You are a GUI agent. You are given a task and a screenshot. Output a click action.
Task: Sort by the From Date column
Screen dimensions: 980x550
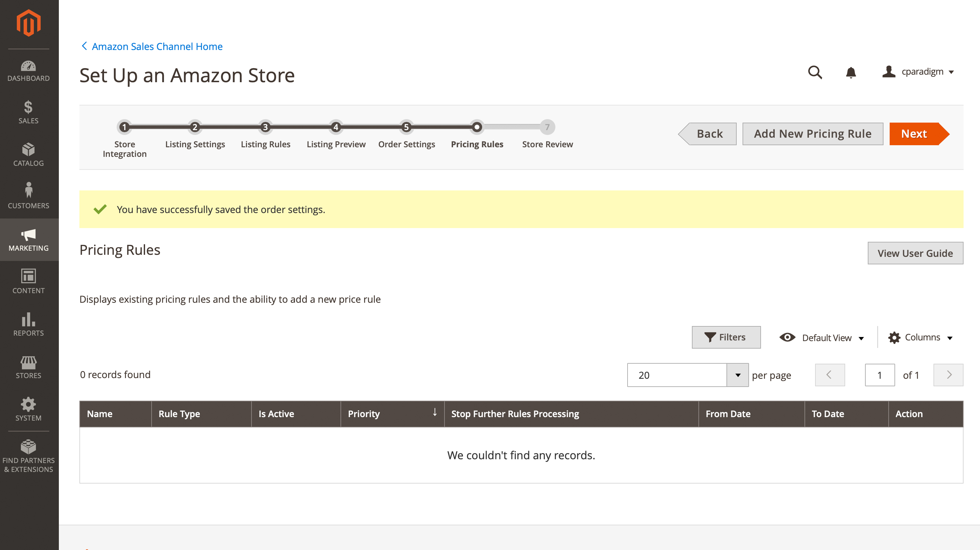751,414
